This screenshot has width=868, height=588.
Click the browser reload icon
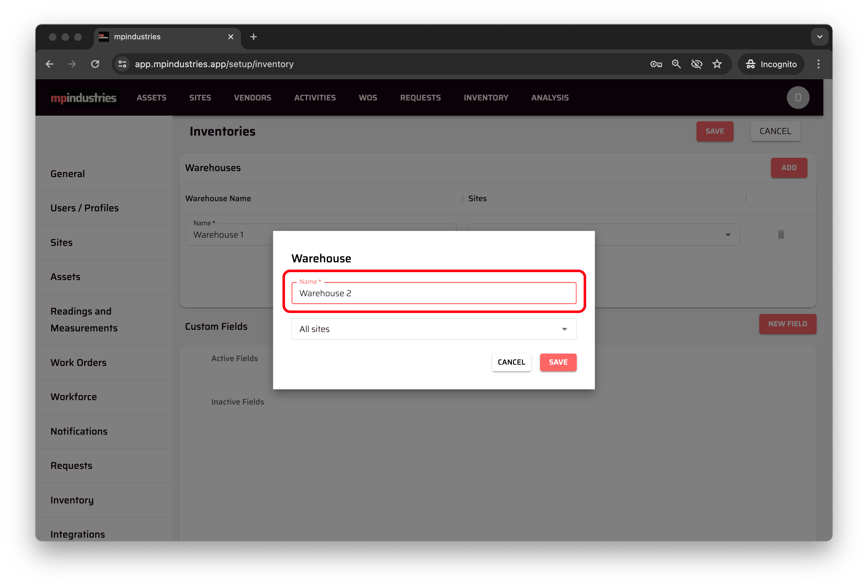(x=95, y=64)
